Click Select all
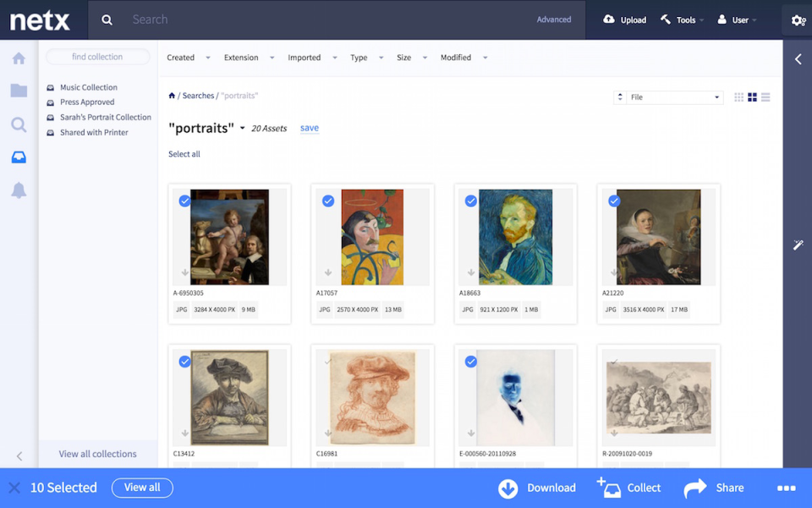This screenshot has height=508, width=812. point(184,154)
